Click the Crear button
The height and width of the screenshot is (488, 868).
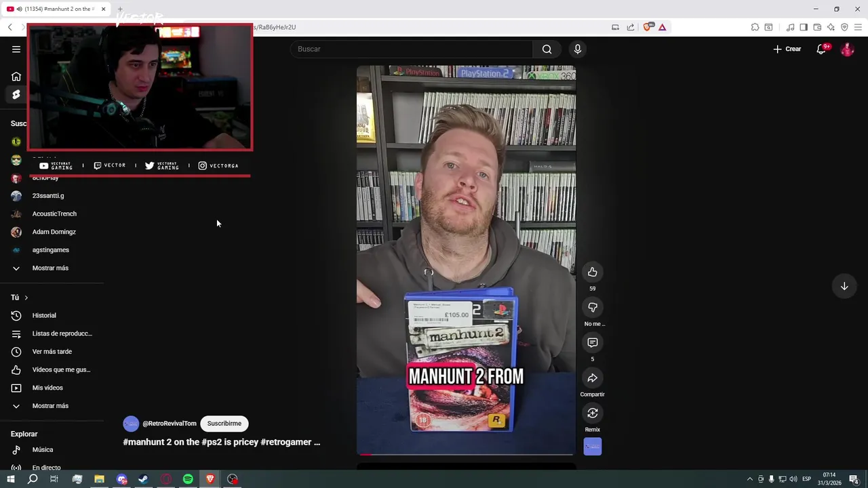click(787, 49)
